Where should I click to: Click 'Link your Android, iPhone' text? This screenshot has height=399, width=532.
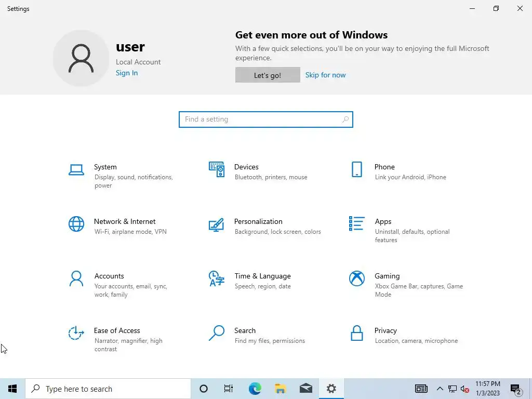[410, 177]
